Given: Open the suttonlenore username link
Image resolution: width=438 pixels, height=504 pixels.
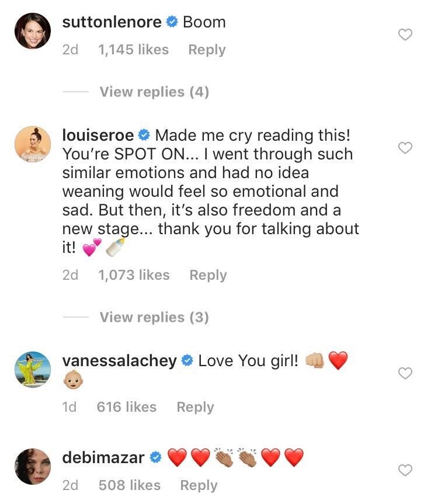Looking at the screenshot, I should 112,22.
